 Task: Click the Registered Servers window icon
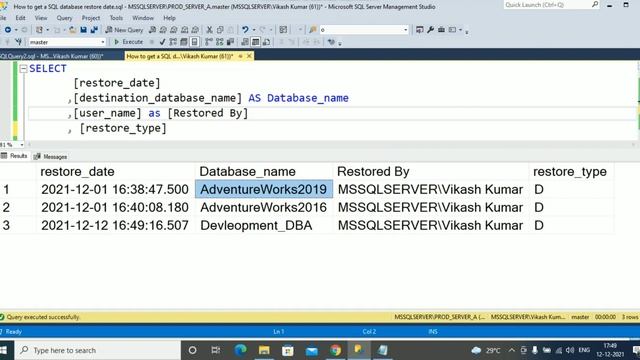pyautogui.click(x=420, y=30)
